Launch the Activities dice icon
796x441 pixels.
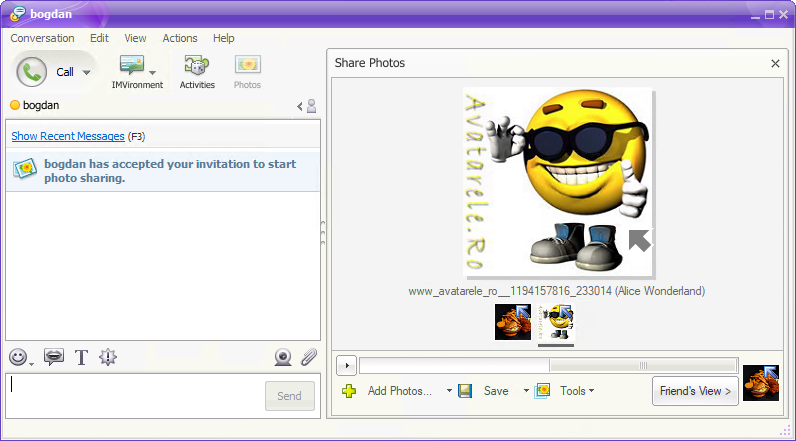[x=197, y=65]
